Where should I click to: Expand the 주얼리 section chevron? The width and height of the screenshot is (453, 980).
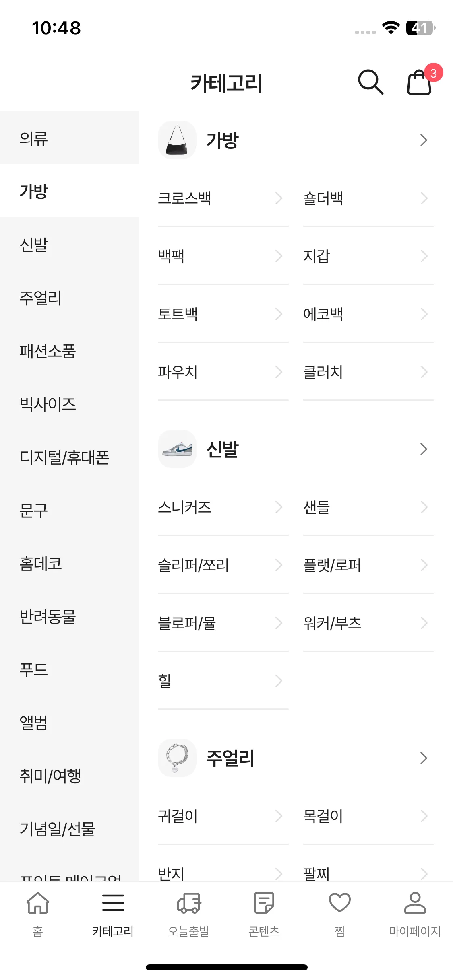click(424, 758)
